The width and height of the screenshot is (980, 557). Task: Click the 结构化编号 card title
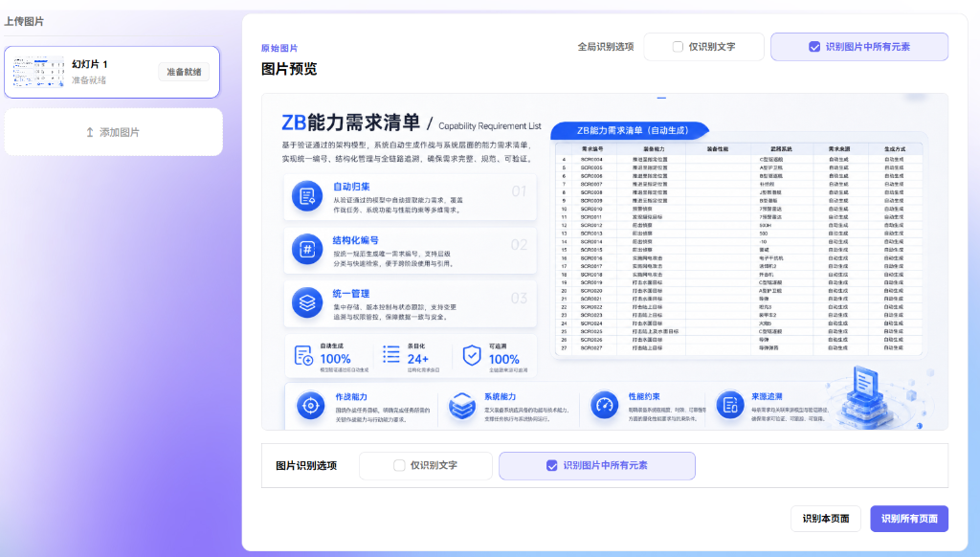tap(356, 240)
